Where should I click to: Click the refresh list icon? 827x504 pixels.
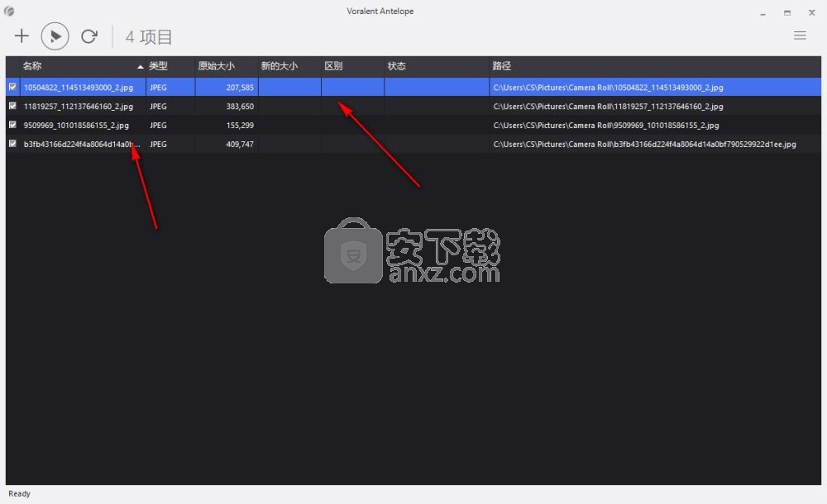click(x=89, y=36)
